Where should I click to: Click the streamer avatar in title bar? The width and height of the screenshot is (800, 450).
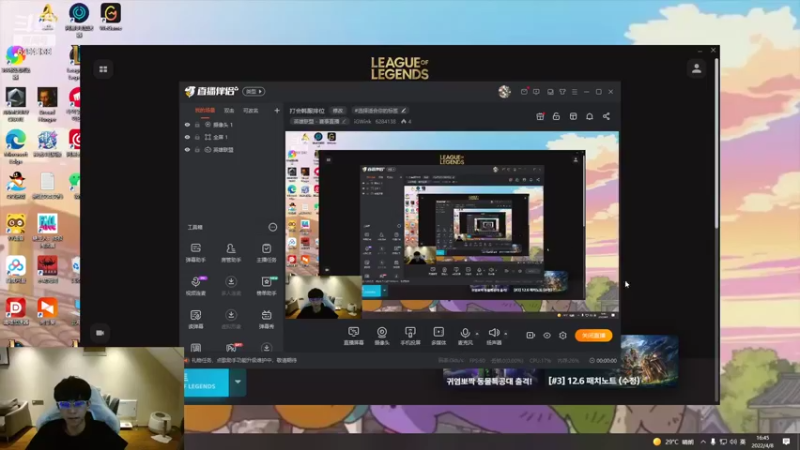coord(504,91)
